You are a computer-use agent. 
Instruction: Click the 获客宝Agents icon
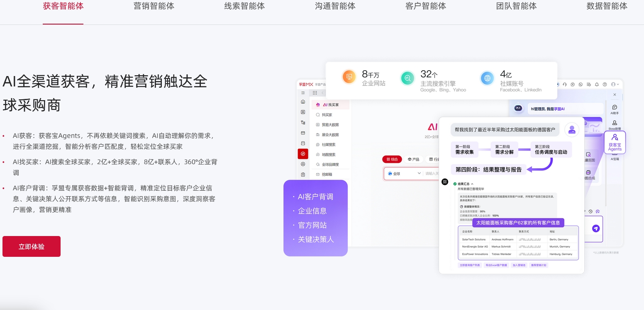coord(615,142)
